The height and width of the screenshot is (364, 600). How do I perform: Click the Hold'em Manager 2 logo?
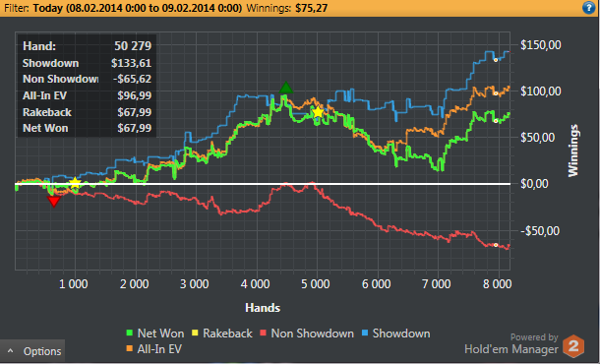(572, 346)
